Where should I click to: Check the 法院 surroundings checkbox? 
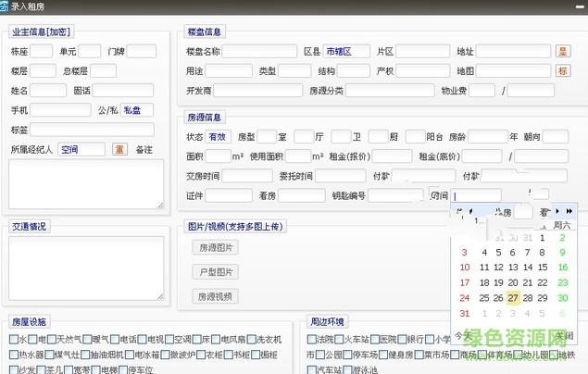click(x=312, y=340)
